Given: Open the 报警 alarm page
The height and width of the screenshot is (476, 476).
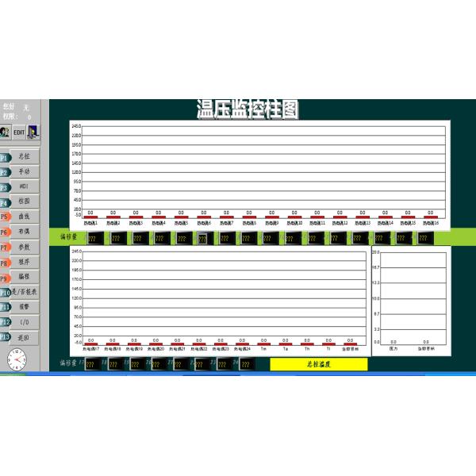Looking at the screenshot, I should click(x=25, y=306).
